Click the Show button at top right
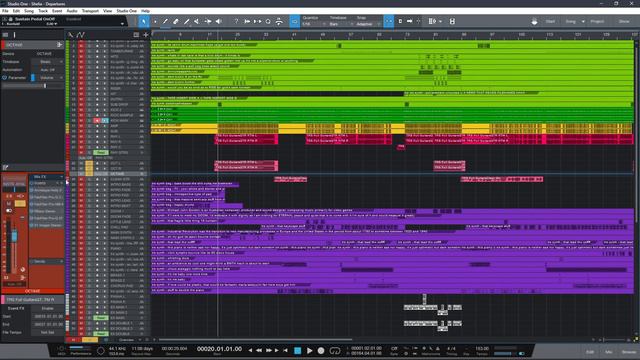 (624, 21)
